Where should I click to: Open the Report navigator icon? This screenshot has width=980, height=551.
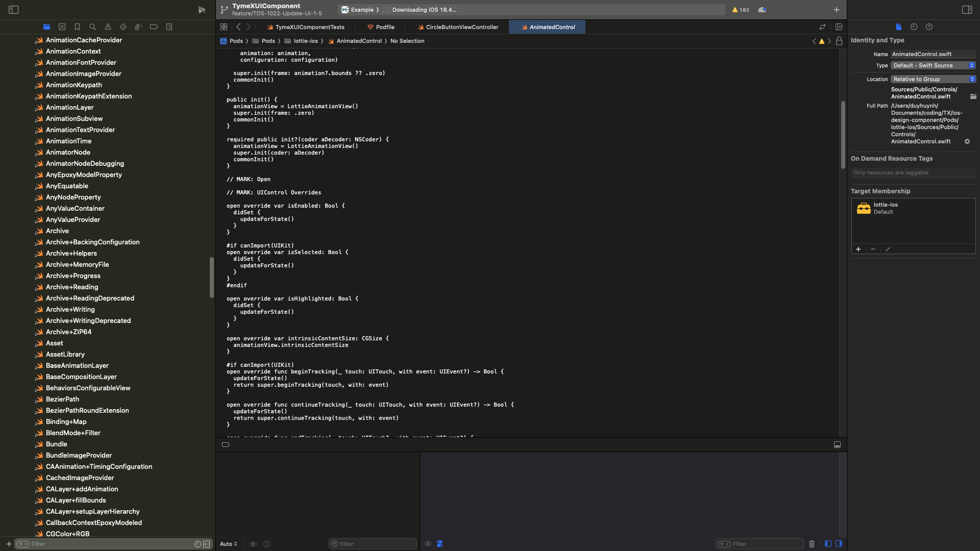click(x=169, y=27)
